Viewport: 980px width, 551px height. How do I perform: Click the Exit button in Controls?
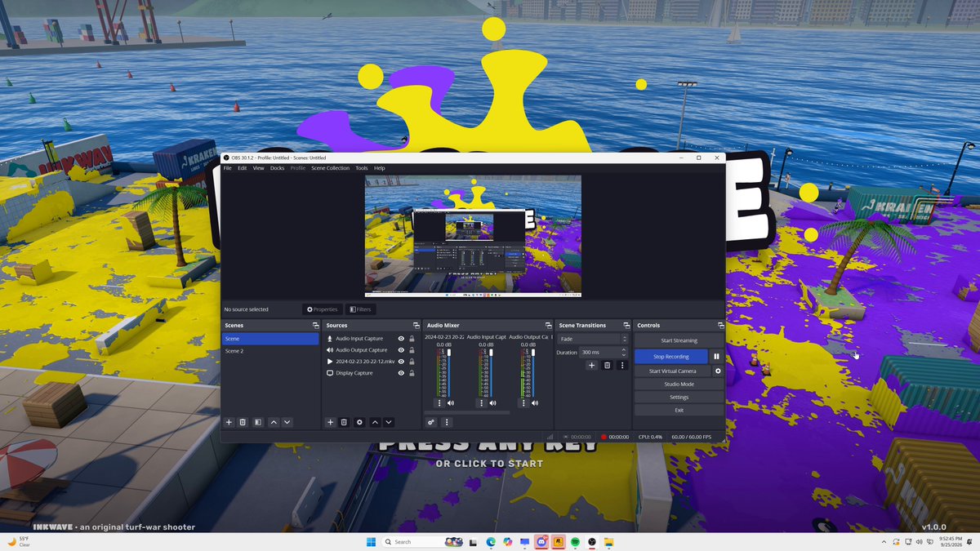(679, 410)
